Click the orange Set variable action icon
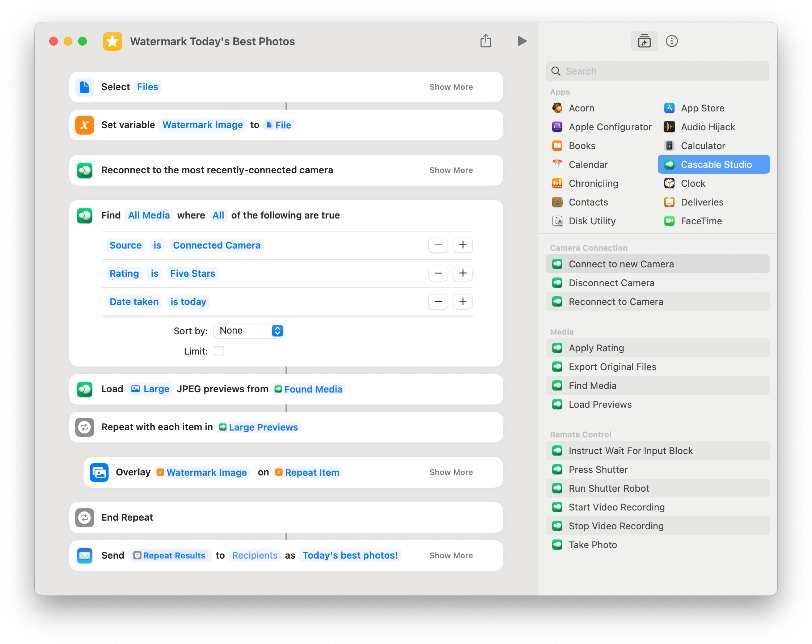 tap(84, 125)
